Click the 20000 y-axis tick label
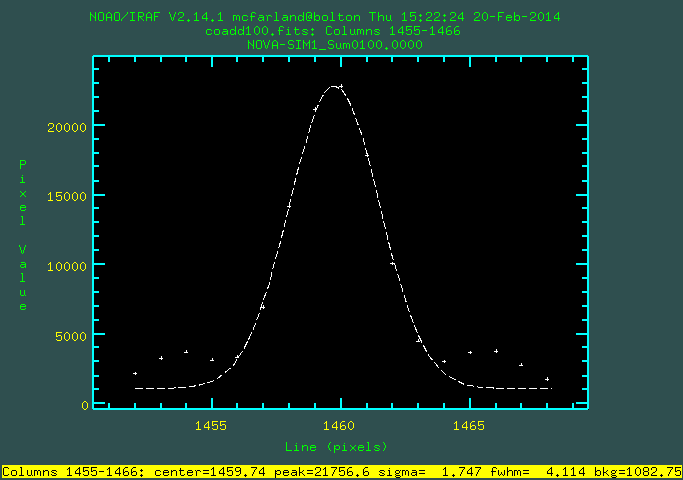Screen dimensions: 683x480 (68, 127)
